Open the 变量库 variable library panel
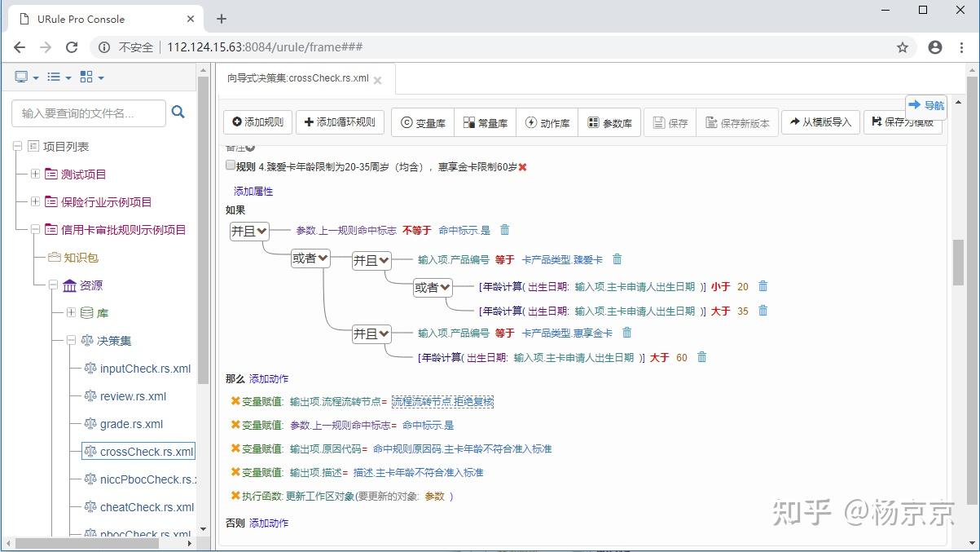This screenshot has width=980, height=552. 422,122
